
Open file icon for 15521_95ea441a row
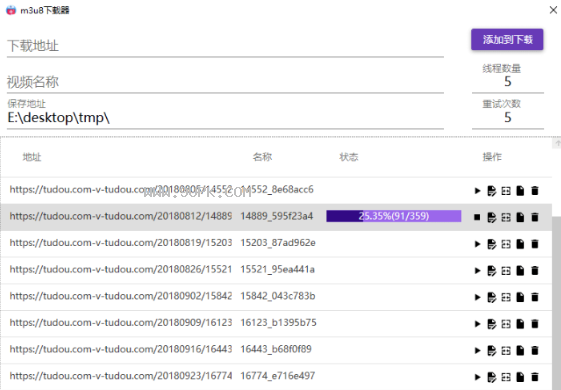coord(520,270)
